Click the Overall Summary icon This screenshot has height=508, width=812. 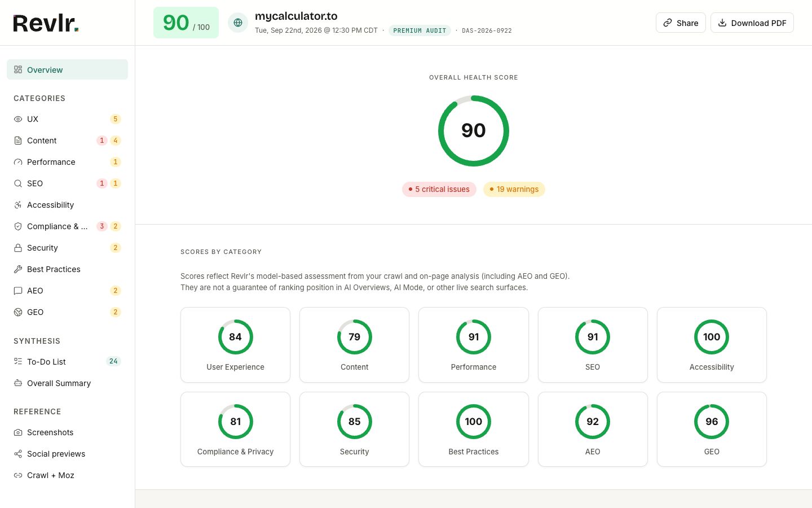pos(18,383)
